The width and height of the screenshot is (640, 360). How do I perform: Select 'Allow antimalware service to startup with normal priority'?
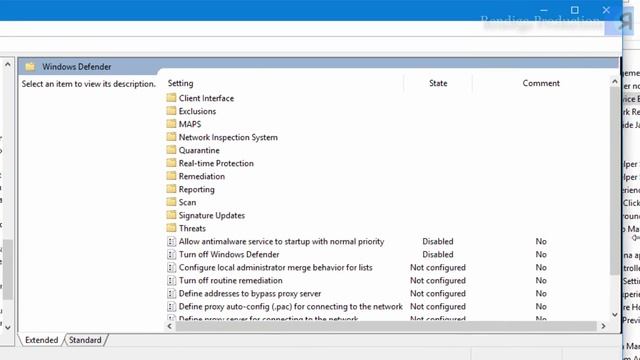coord(281,242)
